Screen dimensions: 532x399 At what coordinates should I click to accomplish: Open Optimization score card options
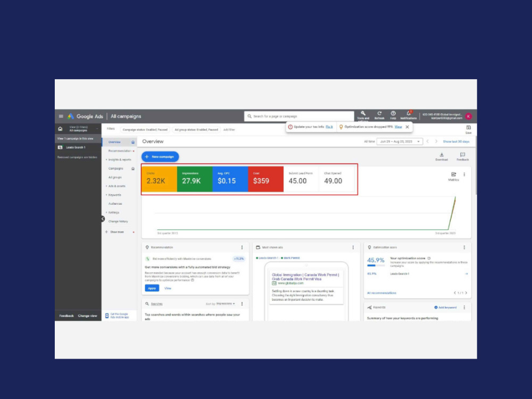pyautogui.click(x=464, y=247)
